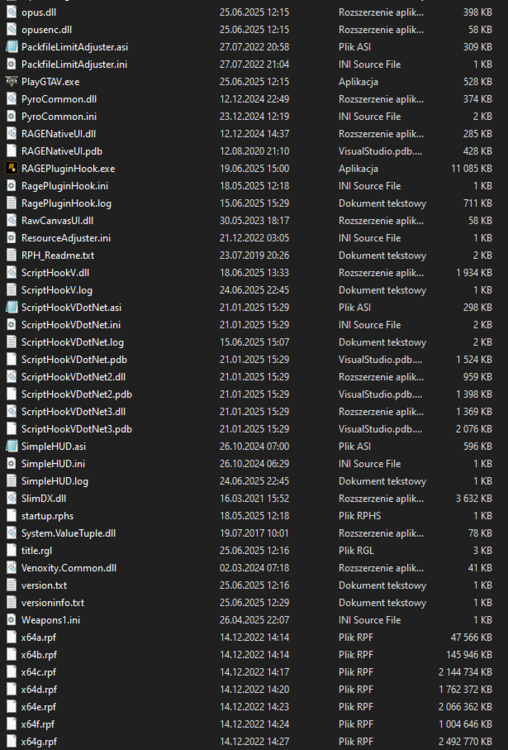Image resolution: width=508 pixels, height=750 pixels.
Task: Click the ResourceAdjuster.ini settings icon
Action: pyautogui.click(x=11, y=238)
